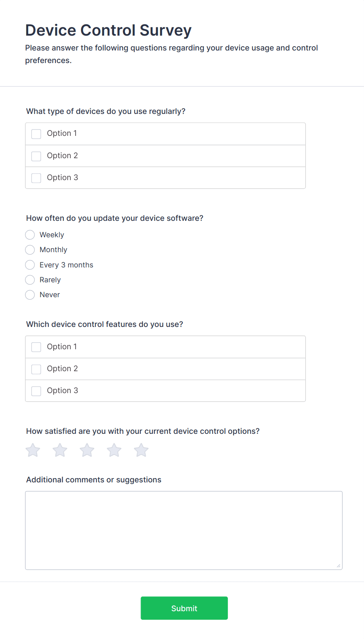
Task: Choose Every 3 months radio option
Action: pos(30,265)
